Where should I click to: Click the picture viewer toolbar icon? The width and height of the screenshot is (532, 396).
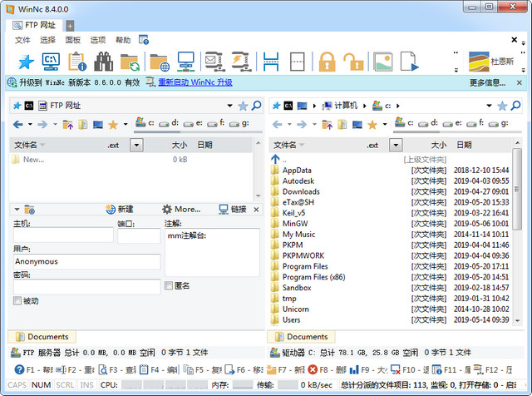tap(382, 61)
